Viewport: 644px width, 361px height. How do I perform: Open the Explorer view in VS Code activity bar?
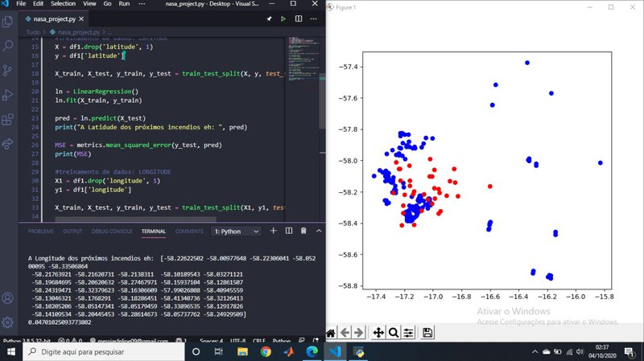click(x=7, y=22)
